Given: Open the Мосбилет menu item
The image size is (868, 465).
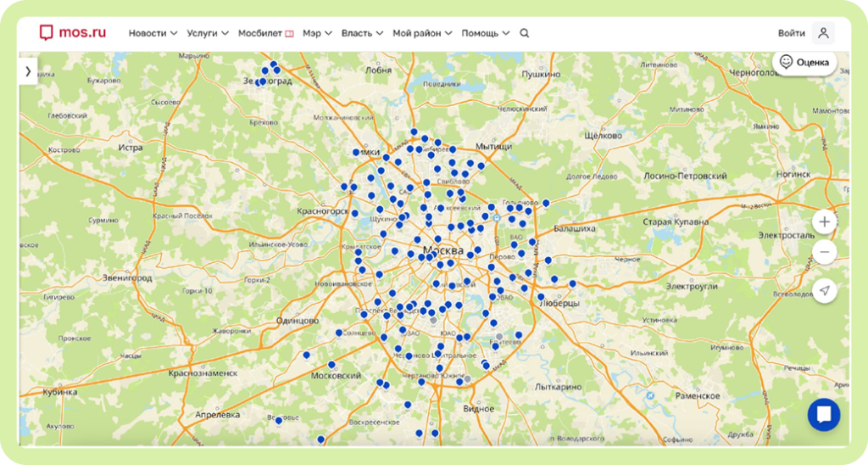Looking at the screenshot, I should [x=265, y=33].
